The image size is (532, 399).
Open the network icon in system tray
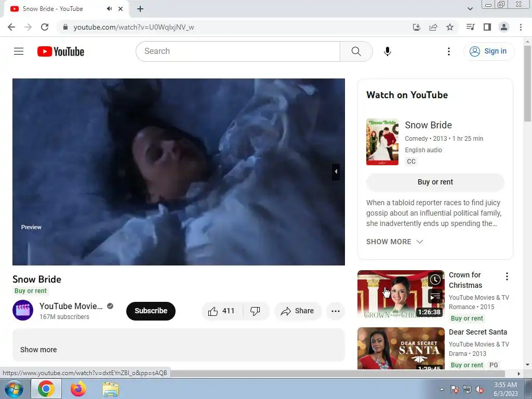pyautogui.click(x=467, y=390)
